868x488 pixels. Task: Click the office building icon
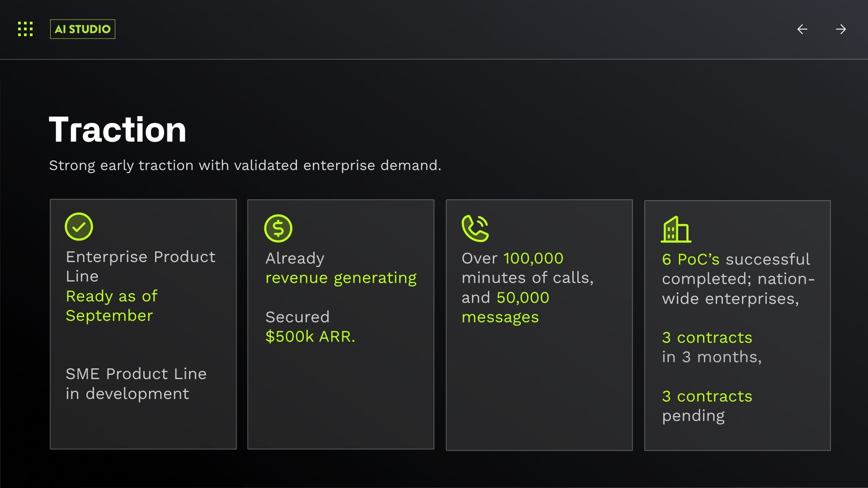click(x=676, y=229)
